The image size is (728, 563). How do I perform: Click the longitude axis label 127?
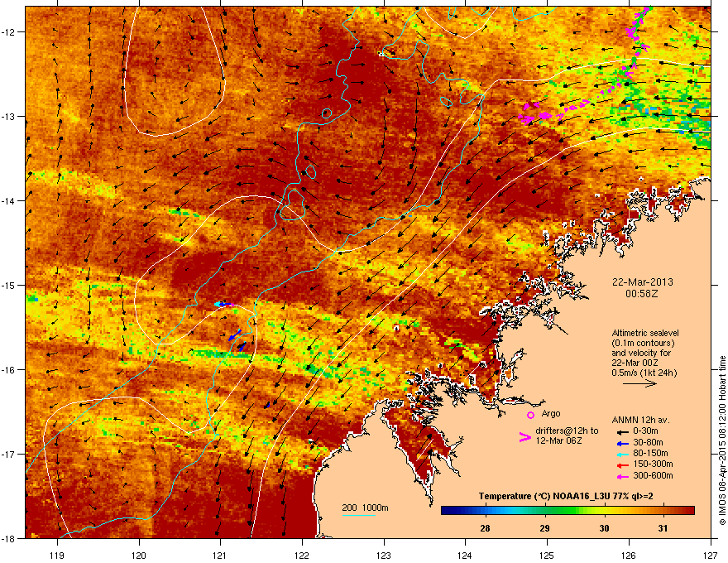pos(711,555)
